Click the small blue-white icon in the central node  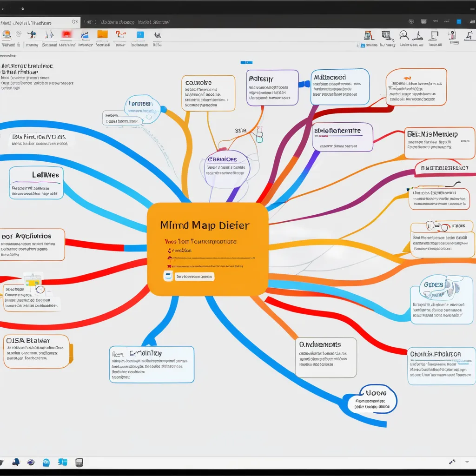168,276
